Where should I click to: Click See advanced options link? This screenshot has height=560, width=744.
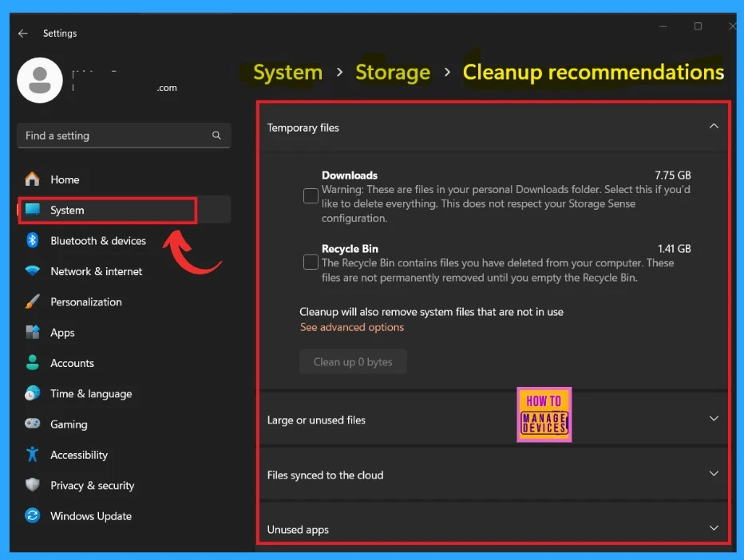(351, 327)
